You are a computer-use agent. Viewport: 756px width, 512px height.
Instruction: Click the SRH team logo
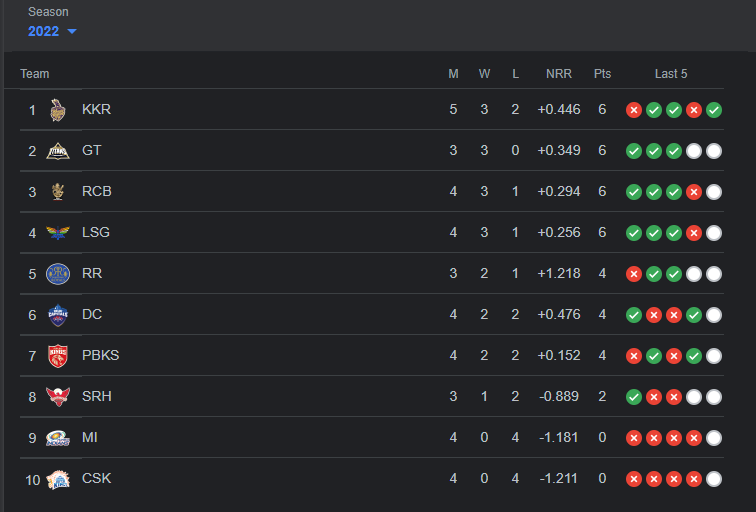tap(58, 397)
